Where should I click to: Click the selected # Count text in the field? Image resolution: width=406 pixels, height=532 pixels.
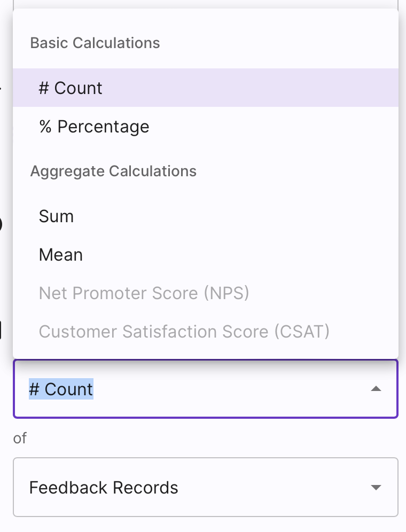point(61,389)
